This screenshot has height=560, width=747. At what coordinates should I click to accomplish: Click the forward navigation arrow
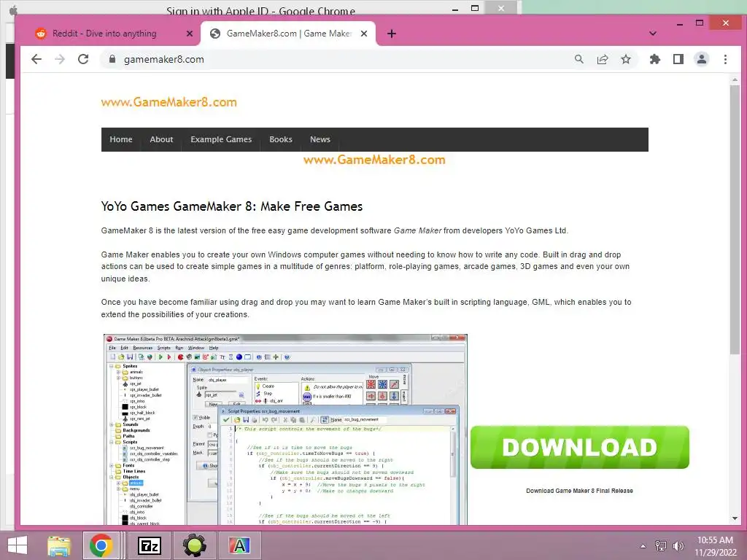pyautogui.click(x=60, y=59)
